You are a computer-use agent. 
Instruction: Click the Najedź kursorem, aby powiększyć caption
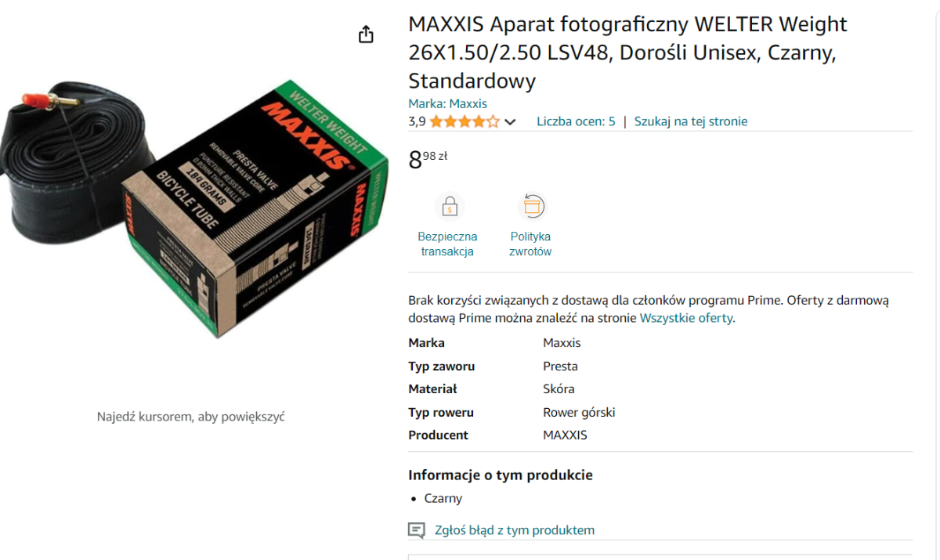pyautogui.click(x=190, y=417)
